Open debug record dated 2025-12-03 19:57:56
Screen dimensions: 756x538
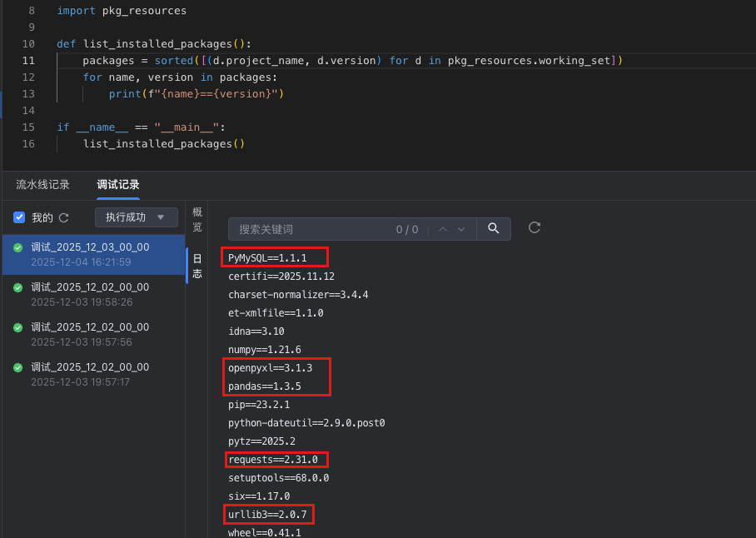pos(90,335)
